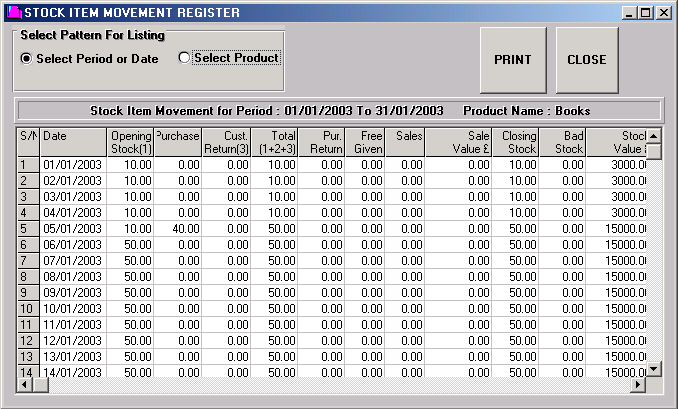Click the 40.00 purchase cell
The width and height of the screenshot is (678, 409).
point(179,228)
